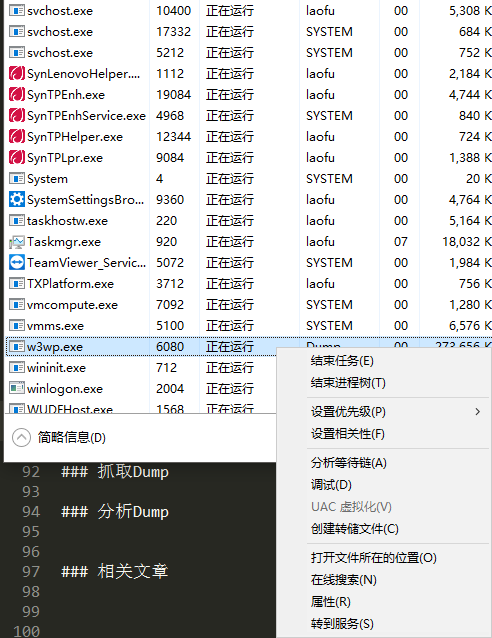Click the 简略信息(D) label
Screen dimensions: 492x638
(x=72, y=438)
